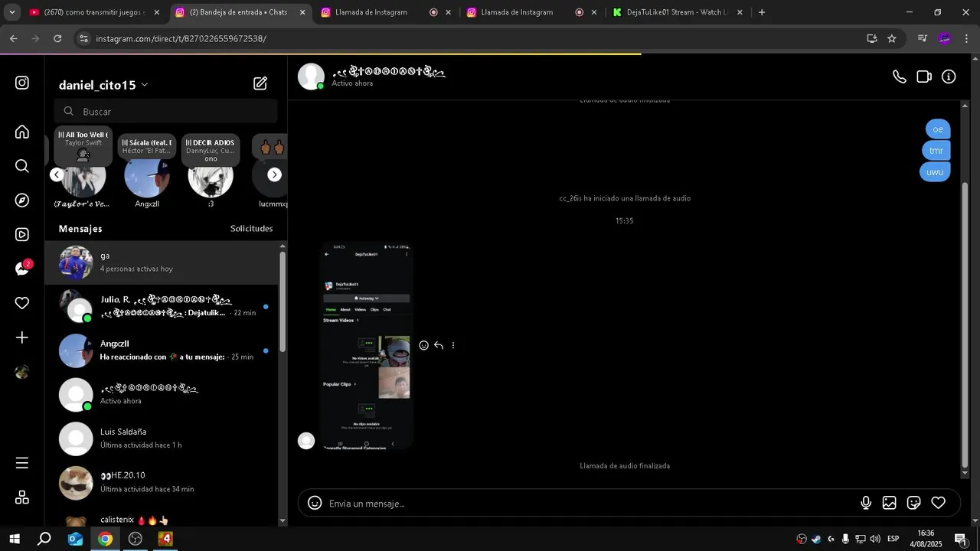This screenshot has height=551, width=980.
Task: View Angxzll's note with Sácala song
Action: tap(147, 146)
